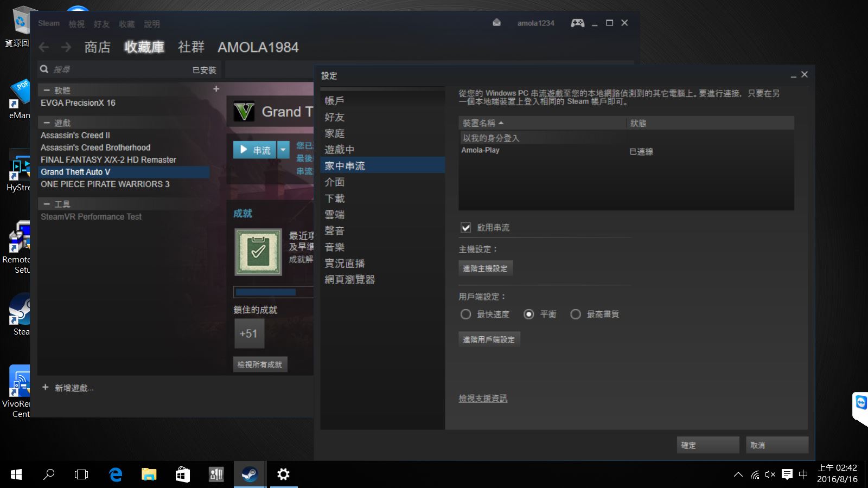Open the Steam menu
Viewport: 868px width, 488px height.
point(49,23)
